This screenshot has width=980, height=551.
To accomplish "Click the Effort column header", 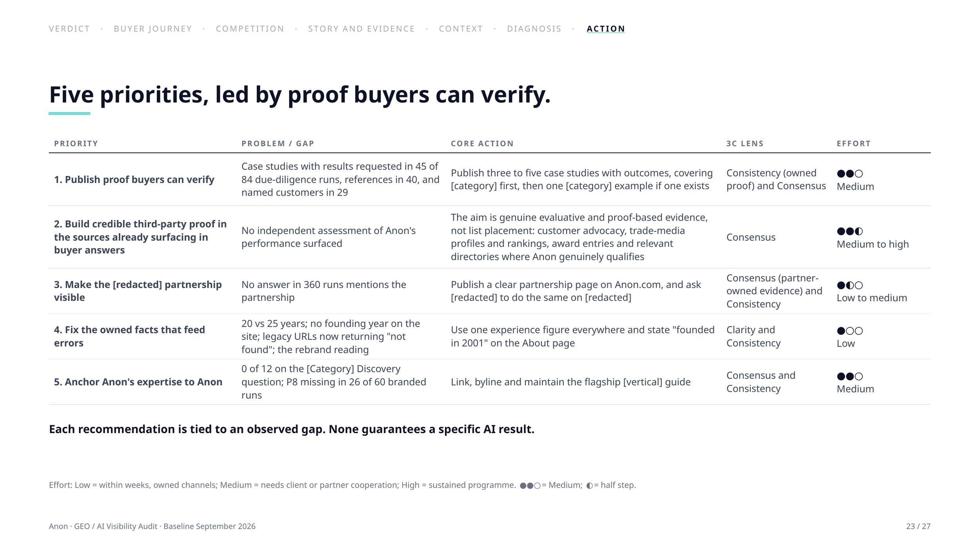I will coord(853,143).
